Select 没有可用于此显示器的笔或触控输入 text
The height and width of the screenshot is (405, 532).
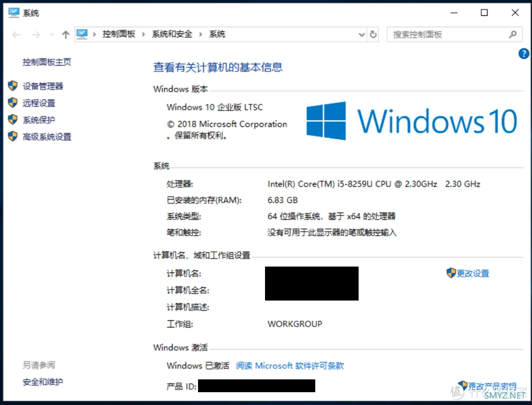coord(332,233)
